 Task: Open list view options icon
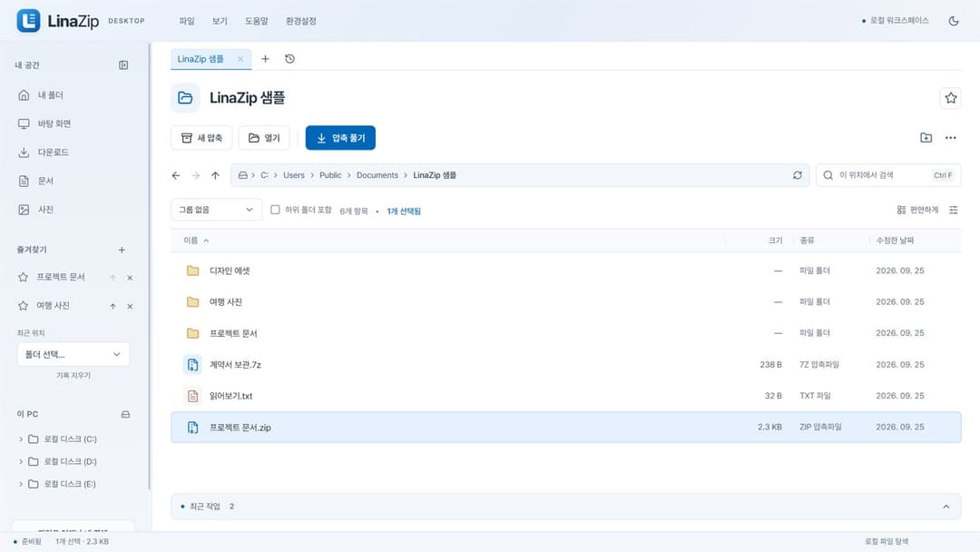tap(953, 210)
